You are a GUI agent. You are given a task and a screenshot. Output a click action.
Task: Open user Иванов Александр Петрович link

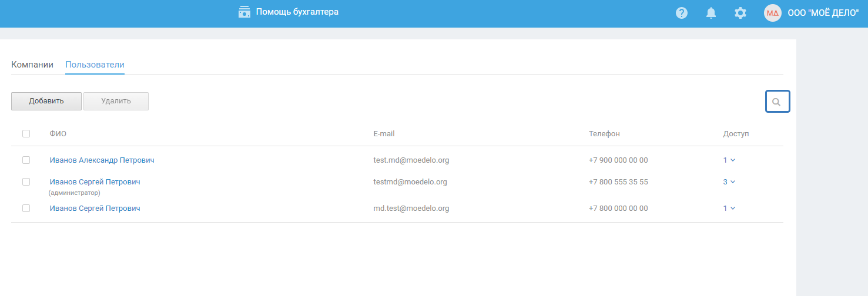pos(102,160)
